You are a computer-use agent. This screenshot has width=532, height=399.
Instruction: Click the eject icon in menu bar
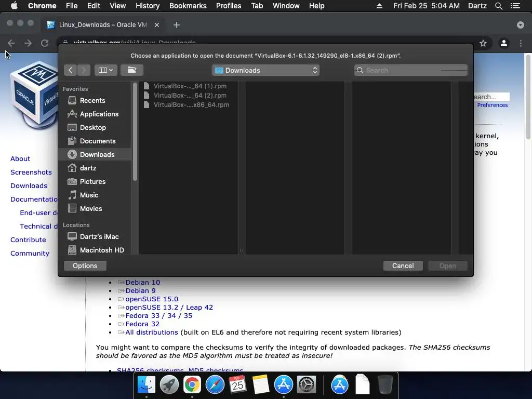click(x=379, y=6)
